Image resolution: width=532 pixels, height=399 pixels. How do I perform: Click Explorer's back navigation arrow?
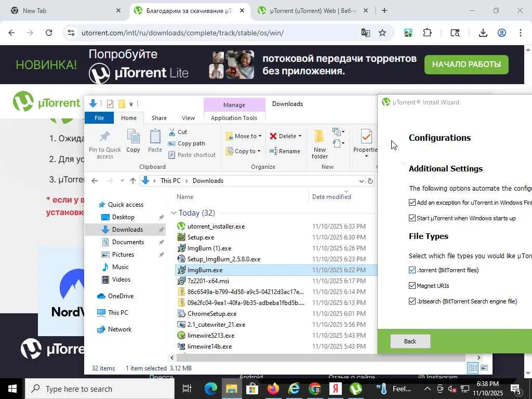95,181
